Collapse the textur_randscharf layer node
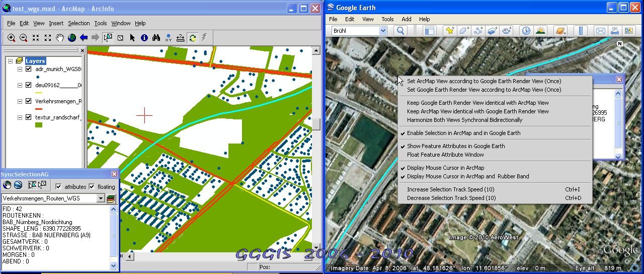The height and width of the screenshot is (274, 644). pos(20,117)
